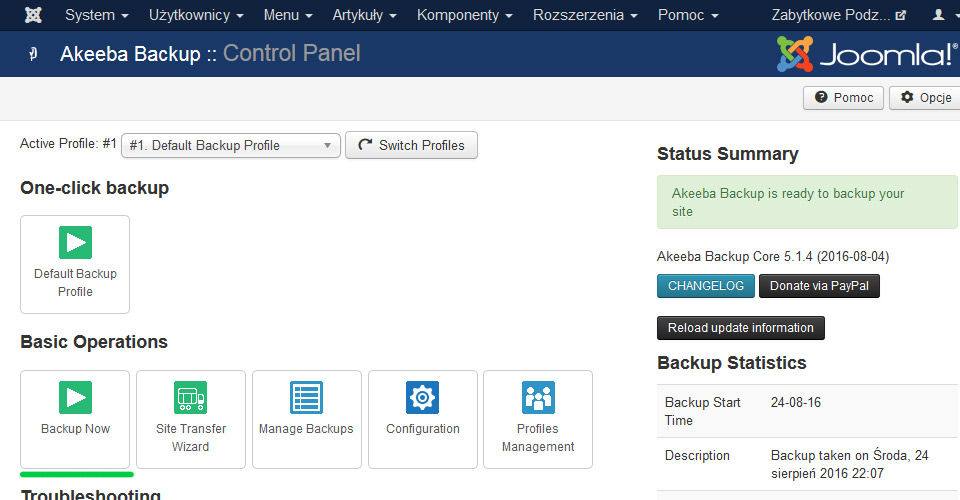Visit the Zabytkowe Podz... site link
This screenshot has width=960, height=500.
coord(838,15)
